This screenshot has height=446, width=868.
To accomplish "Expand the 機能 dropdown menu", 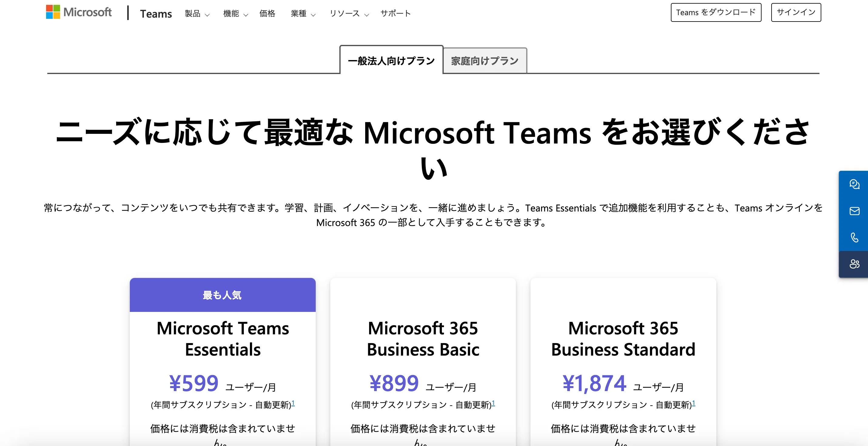I will pos(236,13).
